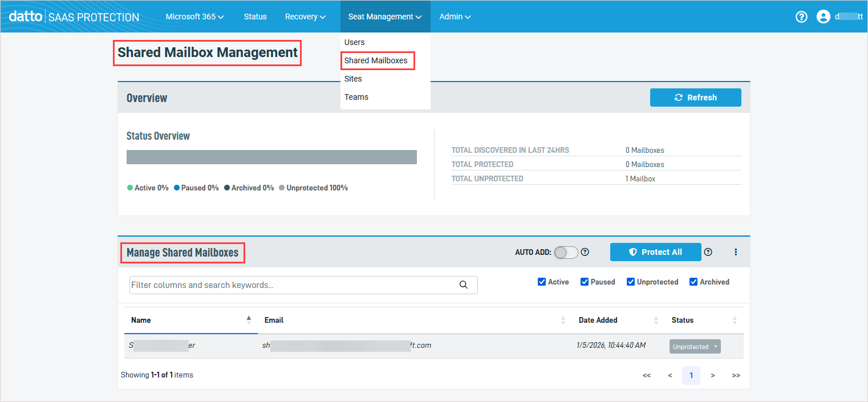Click the filter columns search field
The width and height of the screenshot is (868, 402).
click(x=291, y=285)
